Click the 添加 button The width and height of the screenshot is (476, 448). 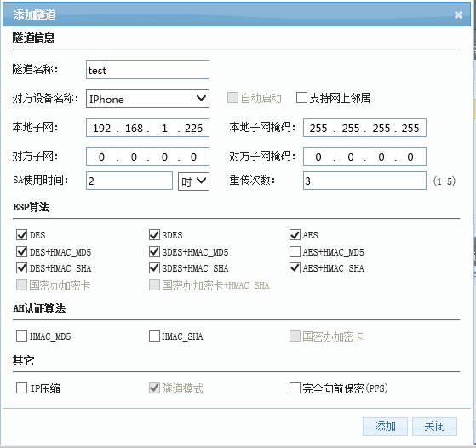pyautogui.click(x=385, y=427)
